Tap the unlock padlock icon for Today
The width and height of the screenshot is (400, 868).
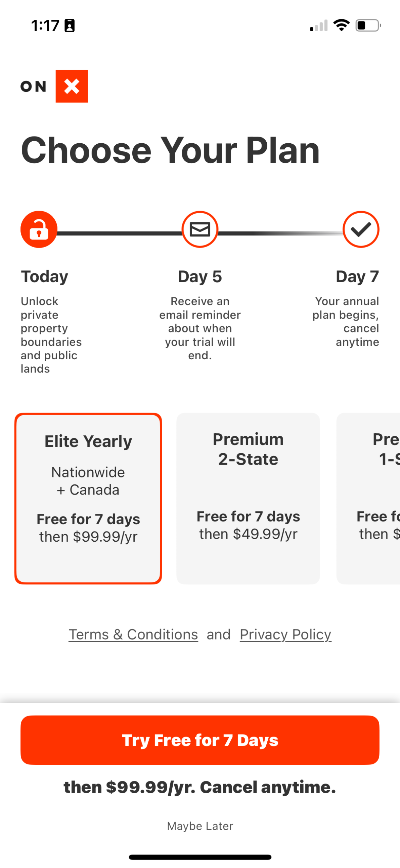coord(39,229)
